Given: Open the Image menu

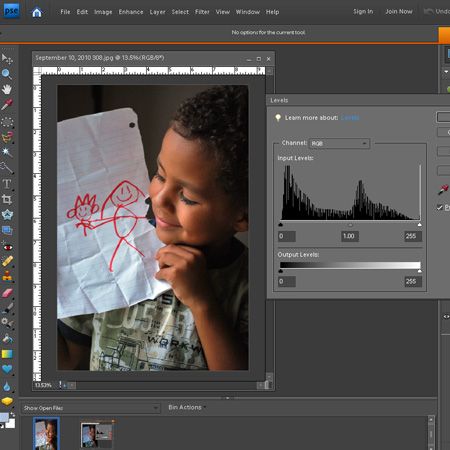Looking at the screenshot, I should [103, 12].
